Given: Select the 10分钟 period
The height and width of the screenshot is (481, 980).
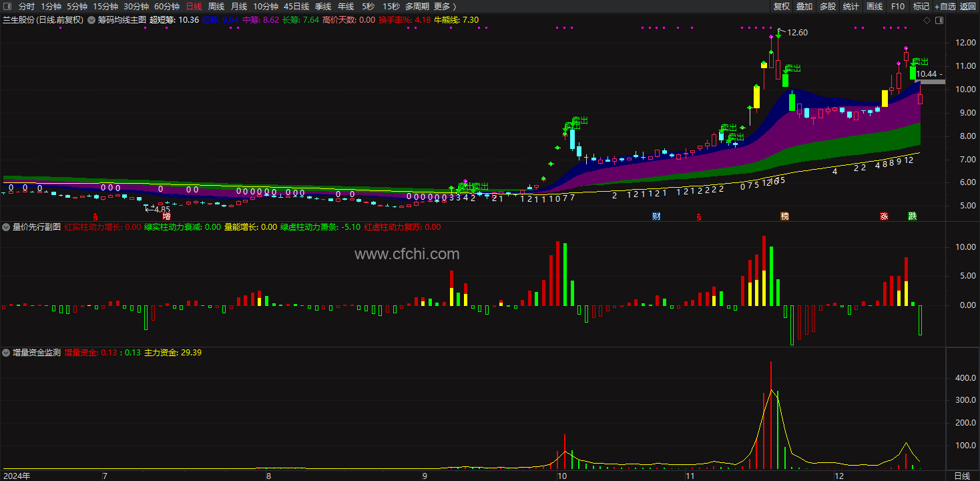Looking at the screenshot, I should (266, 6).
